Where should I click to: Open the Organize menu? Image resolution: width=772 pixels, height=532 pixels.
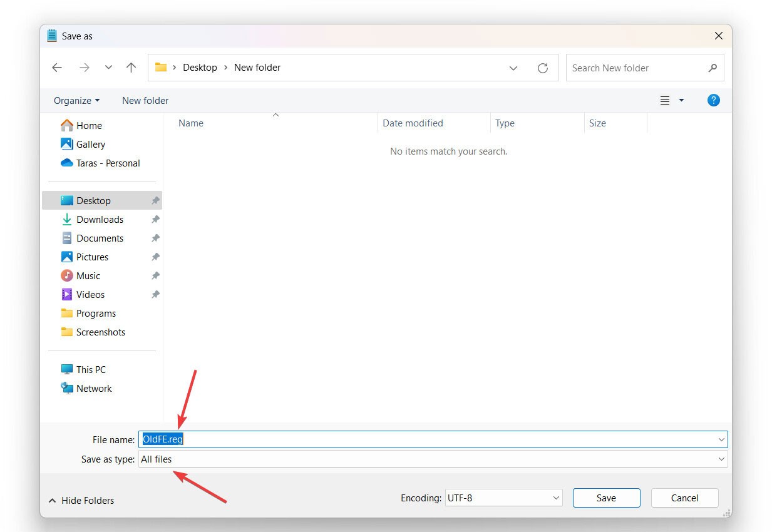click(76, 100)
